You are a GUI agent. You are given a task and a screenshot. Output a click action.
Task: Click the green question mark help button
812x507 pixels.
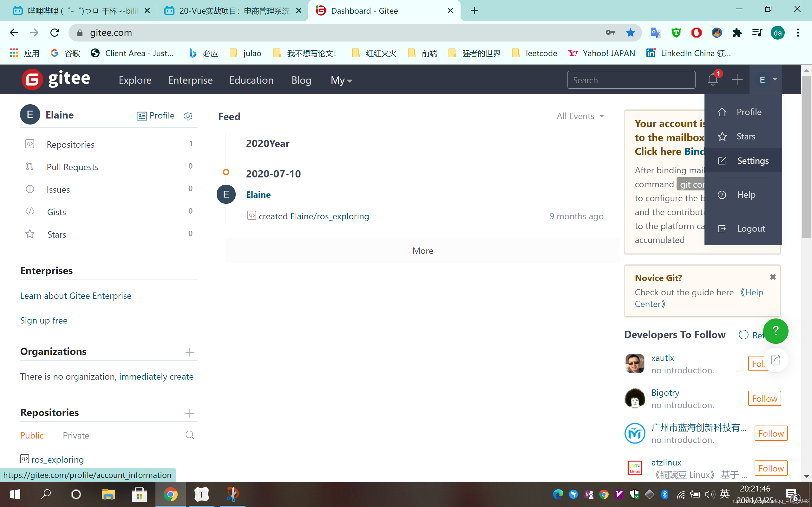point(776,331)
